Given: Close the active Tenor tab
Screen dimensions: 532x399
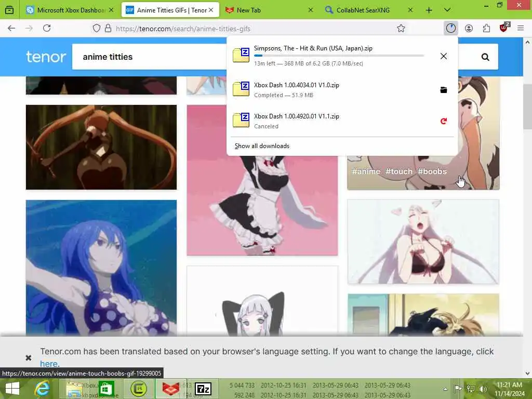Looking at the screenshot, I should coord(211,10).
